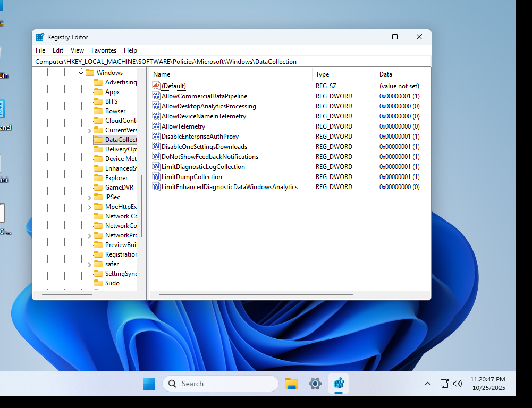532x408 pixels.
Task: Click the DisableEnterpriseAuthProxy value icon
Action: coord(156,137)
